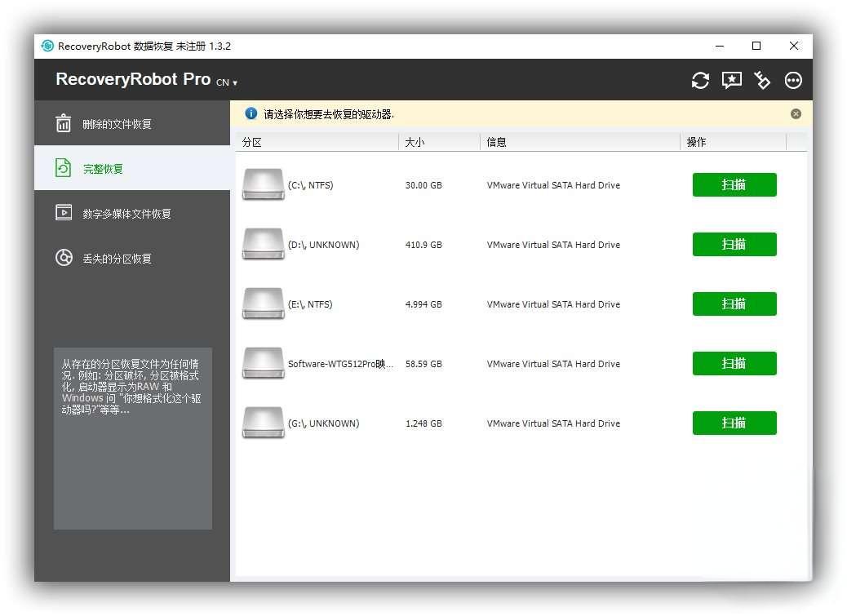Sort by 大小 column header
Viewport: 847px width, 616px height.
point(439,142)
